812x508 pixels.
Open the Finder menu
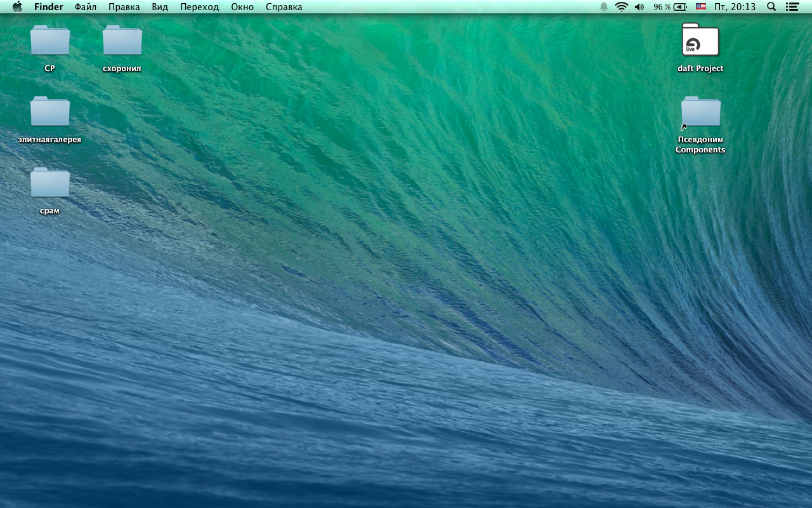(x=48, y=7)
